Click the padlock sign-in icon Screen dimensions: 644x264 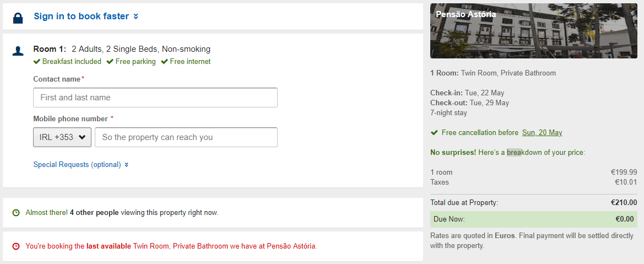click(18, 18)
